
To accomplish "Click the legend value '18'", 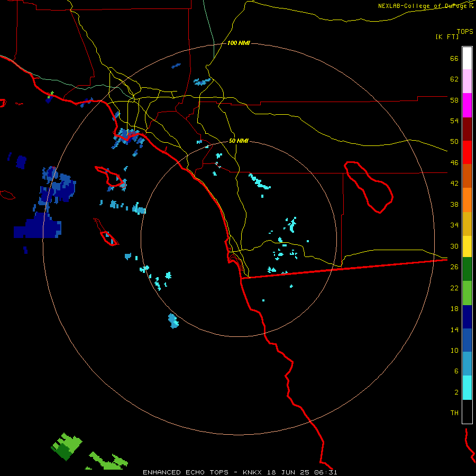I will tap(454, 309).
